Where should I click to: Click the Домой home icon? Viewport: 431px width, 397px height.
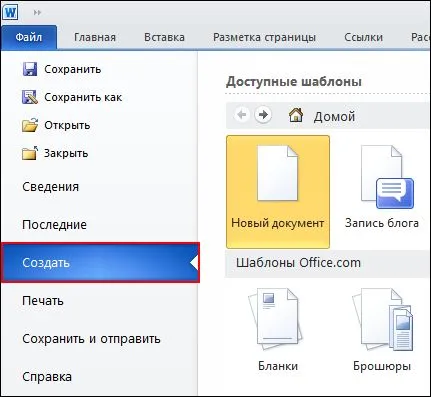tap(296, 115)
